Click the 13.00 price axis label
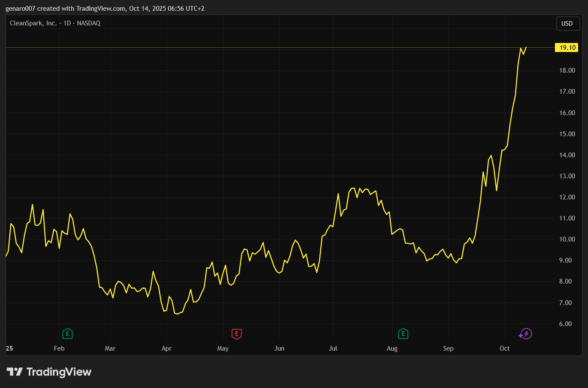Viewport: 588px width, 388px height. click(x=567, y=176)
